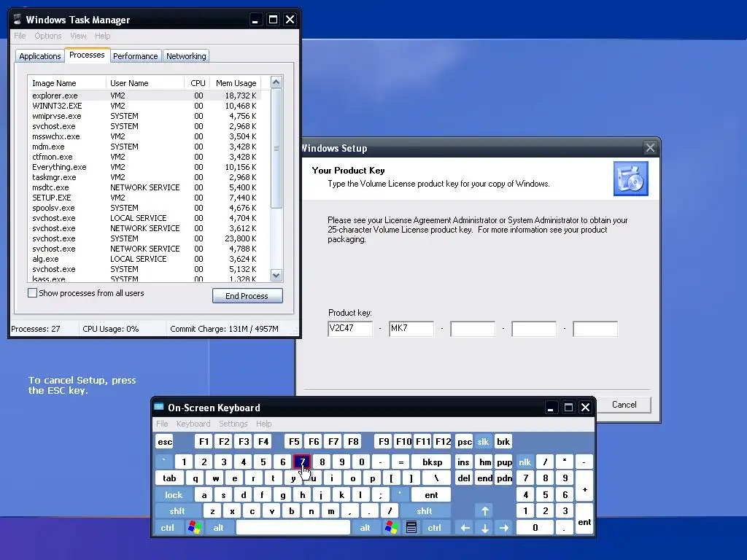Toggle the right shft key

pos(424,511)
